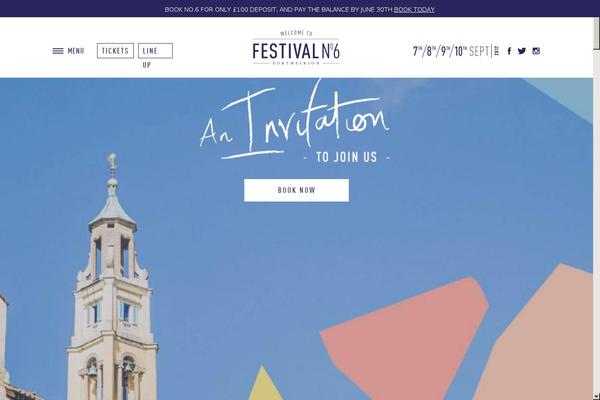Click the scrollbar down arrow
This screenshot has width=600, height=400.
coord(596,396)
